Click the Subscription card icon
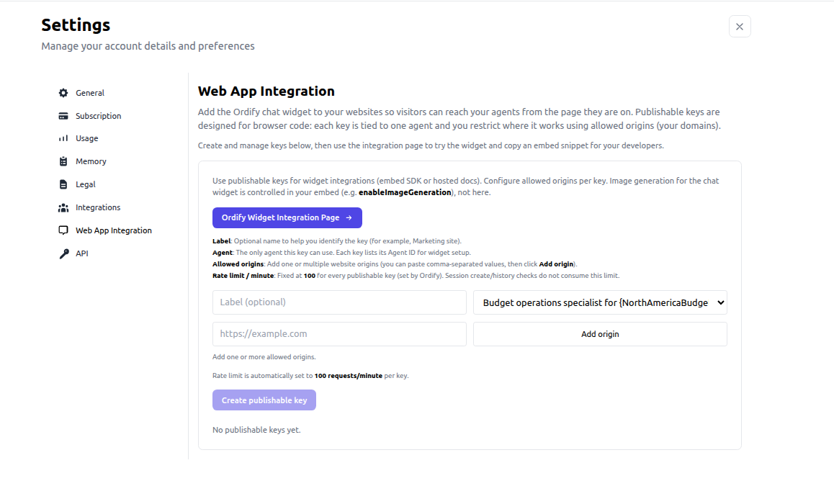The image size is (834, 504). pos(63,116)
